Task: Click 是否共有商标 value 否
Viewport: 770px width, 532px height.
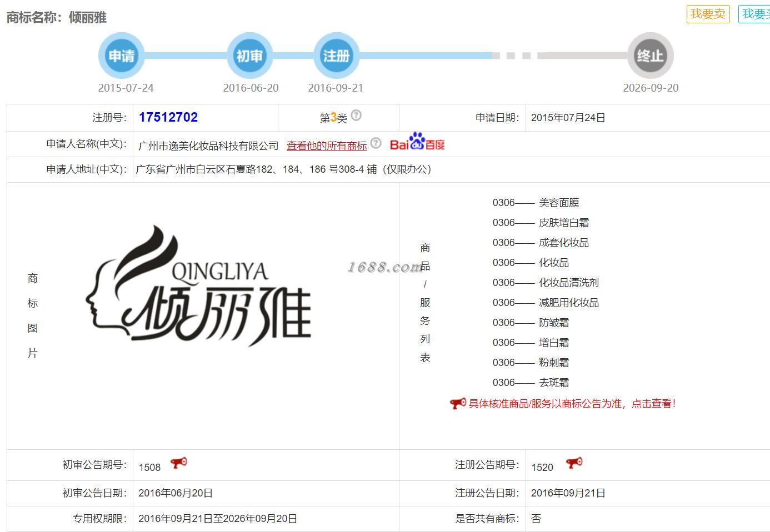Action: point(536,519)
